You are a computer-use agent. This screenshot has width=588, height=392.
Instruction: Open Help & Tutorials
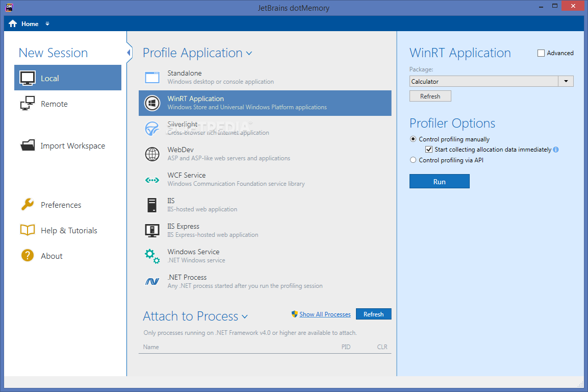pyautogui.click(x=68, y=230)
